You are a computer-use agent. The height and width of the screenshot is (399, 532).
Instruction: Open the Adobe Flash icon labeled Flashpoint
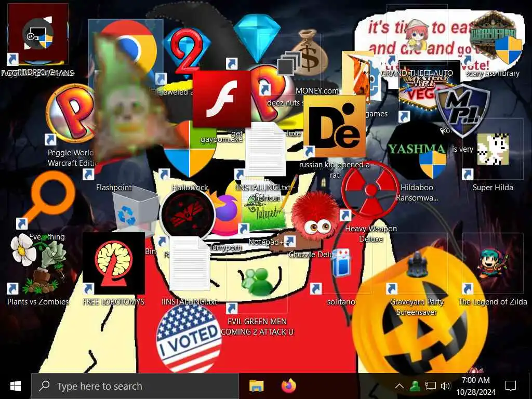coord(221,99)
